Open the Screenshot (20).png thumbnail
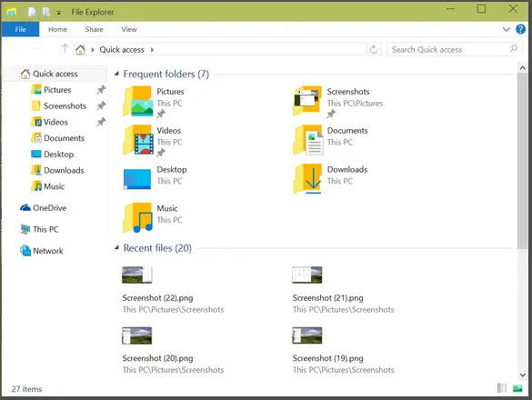Screen dimensions: 532x400 click(137, 335)
